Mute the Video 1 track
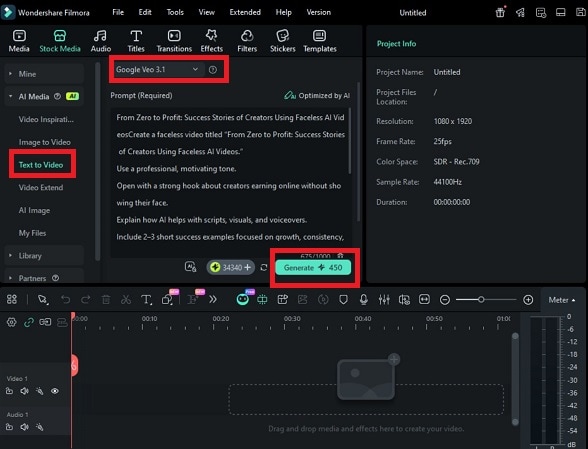Image resolution: width=588 pixels, height=449 pixels. [x=24, y=391]
